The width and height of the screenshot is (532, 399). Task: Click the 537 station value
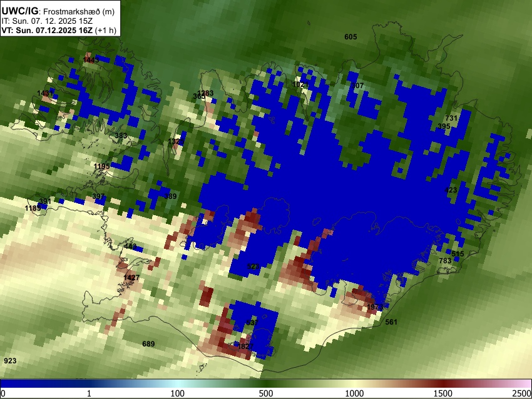point(252,323)
